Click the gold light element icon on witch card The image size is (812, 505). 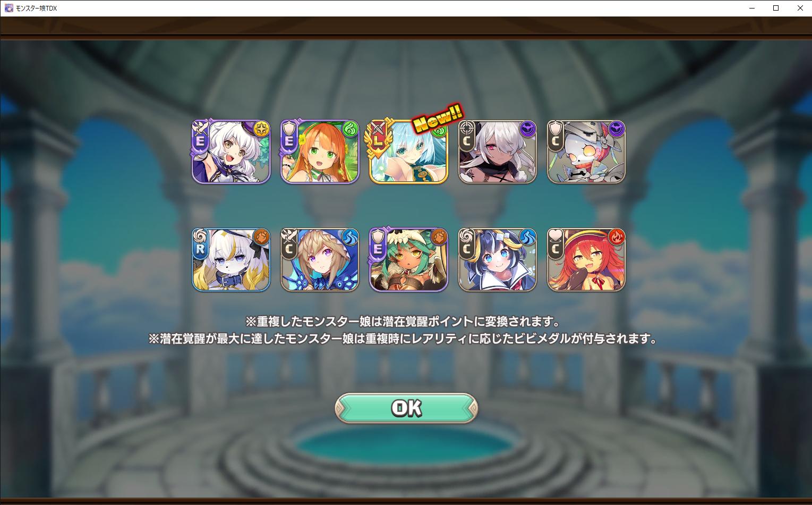pos(262,129)
